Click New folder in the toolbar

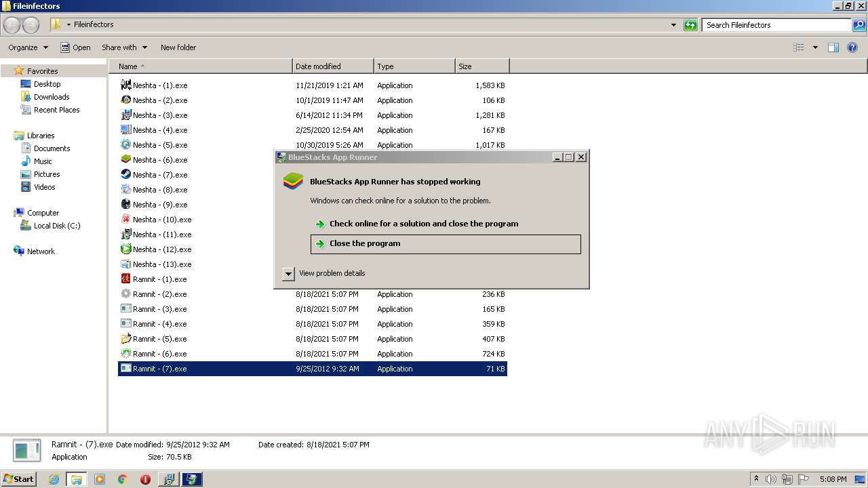178,47
